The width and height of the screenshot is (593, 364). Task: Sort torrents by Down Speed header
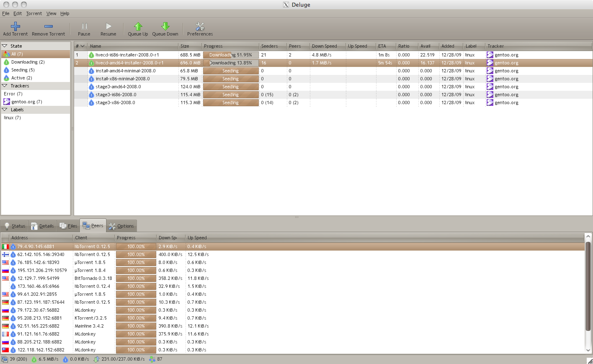[x=327, y=46]
